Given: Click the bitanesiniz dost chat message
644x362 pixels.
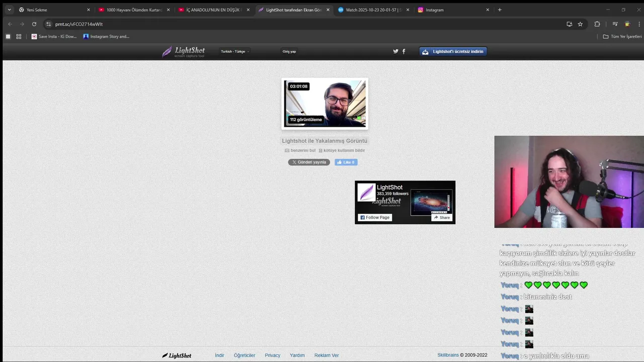Looking at the screenshot, I should [x=547, y=297].
